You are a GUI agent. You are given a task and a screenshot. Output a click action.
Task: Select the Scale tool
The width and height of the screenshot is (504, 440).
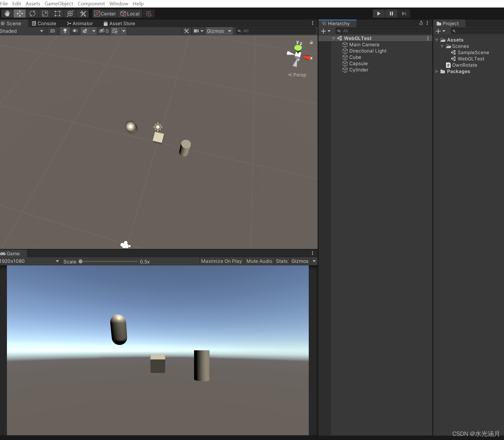pyautogui.click(x=45, y=14)
